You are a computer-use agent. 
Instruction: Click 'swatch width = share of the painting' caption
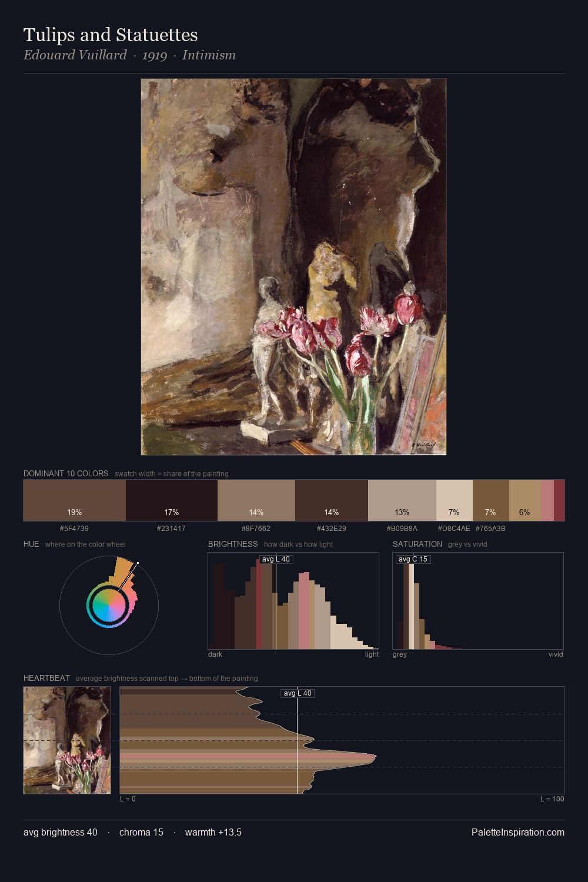tap(172, 474)
